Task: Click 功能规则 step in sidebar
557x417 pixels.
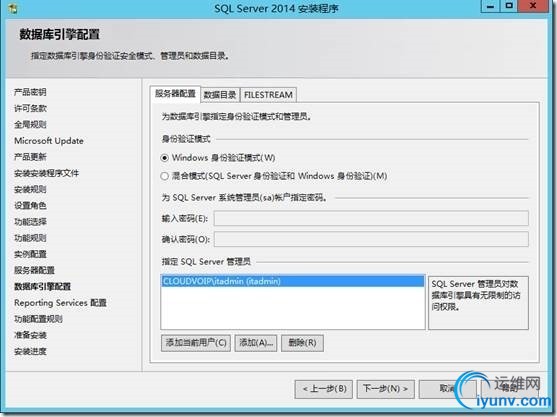Action: click(30, 238)
